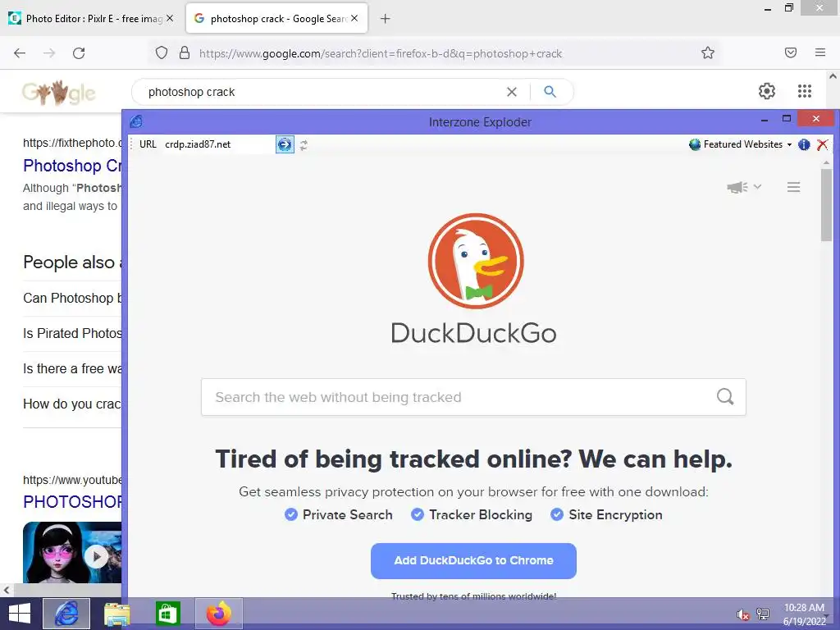
Task: Click the crdp.ziad87.net URL field
Action: tap(218, 144)
